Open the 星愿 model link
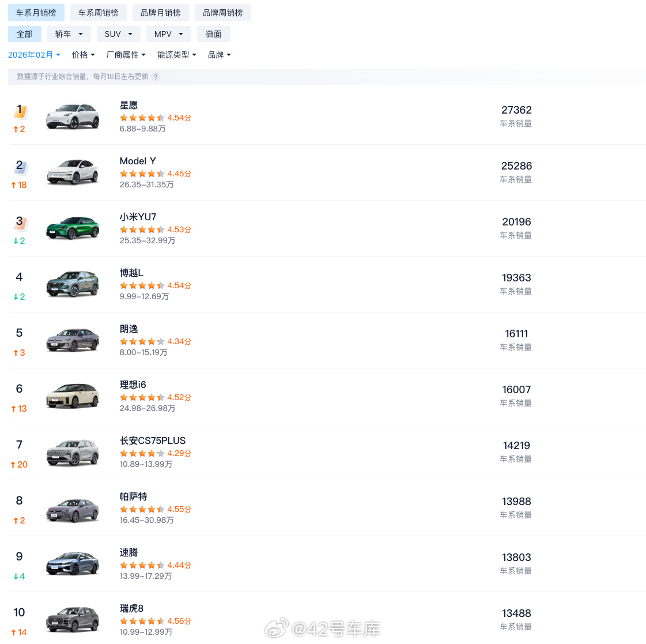The image size is (646, 644). (129, 105)
